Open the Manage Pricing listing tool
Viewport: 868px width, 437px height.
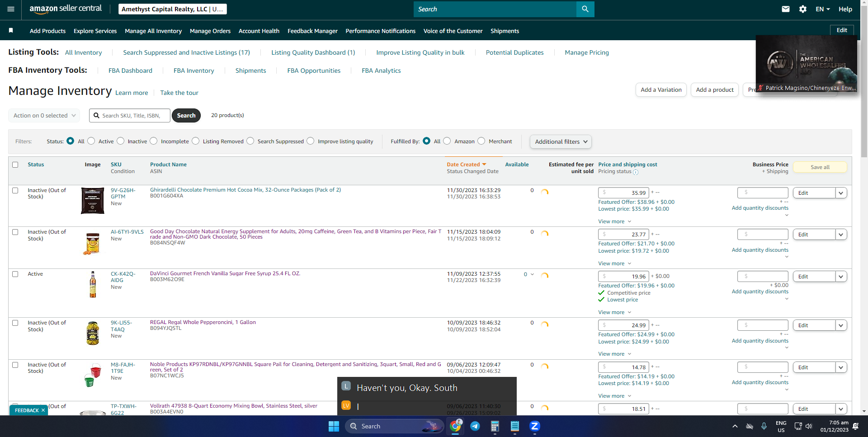point(587,52)
